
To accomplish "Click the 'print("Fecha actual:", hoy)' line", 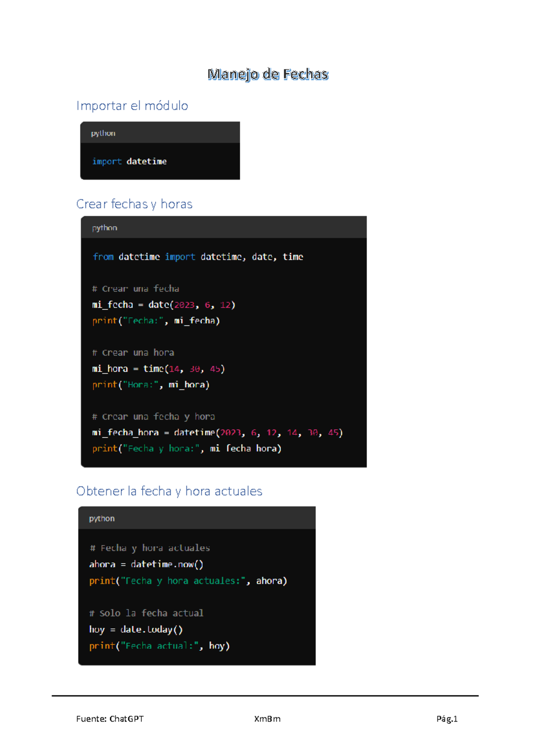I will pos(159,646).
